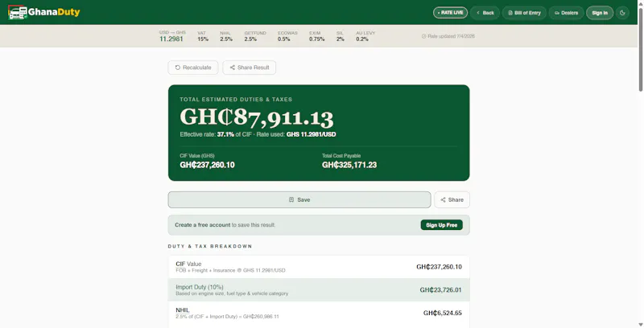Open the Dealers page

tap(566, 13)
